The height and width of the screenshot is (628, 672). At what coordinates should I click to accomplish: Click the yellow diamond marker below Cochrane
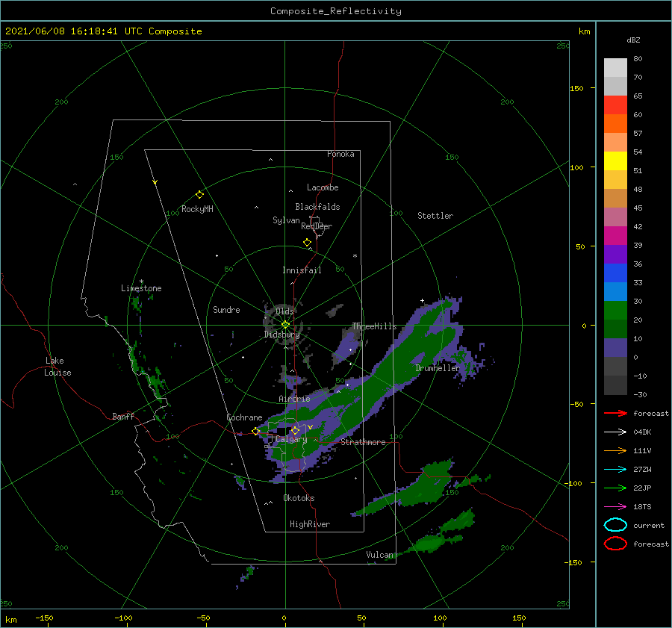pyautogui.click(x=255, y=431)
